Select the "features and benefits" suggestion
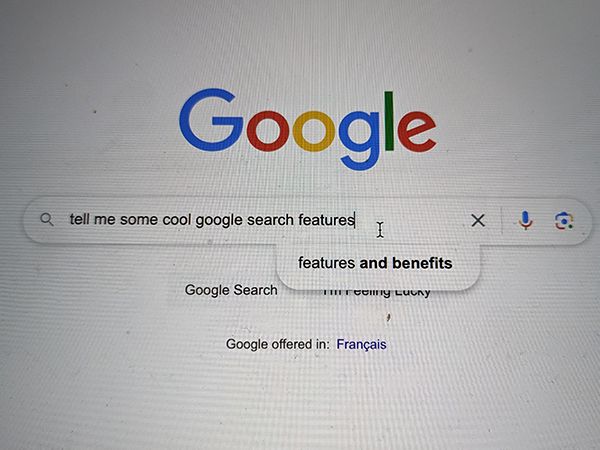The width and height of the screenshot is (600, 450). (375, 263)
